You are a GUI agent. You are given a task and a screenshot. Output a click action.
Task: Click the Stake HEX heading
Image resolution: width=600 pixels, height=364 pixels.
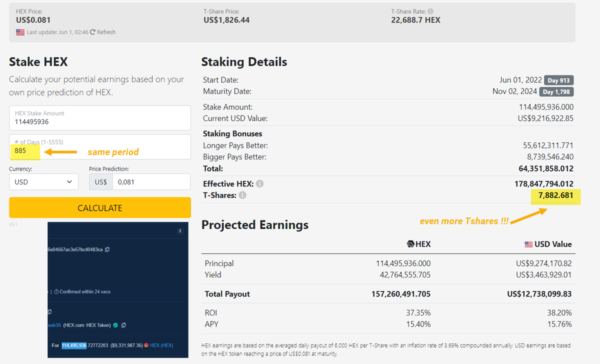[x=38, y=62]
